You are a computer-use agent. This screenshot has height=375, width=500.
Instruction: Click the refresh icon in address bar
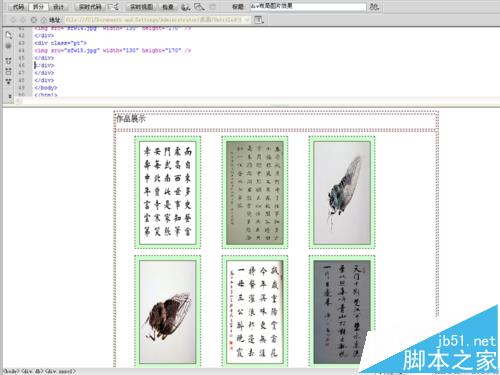click(34, 20)
